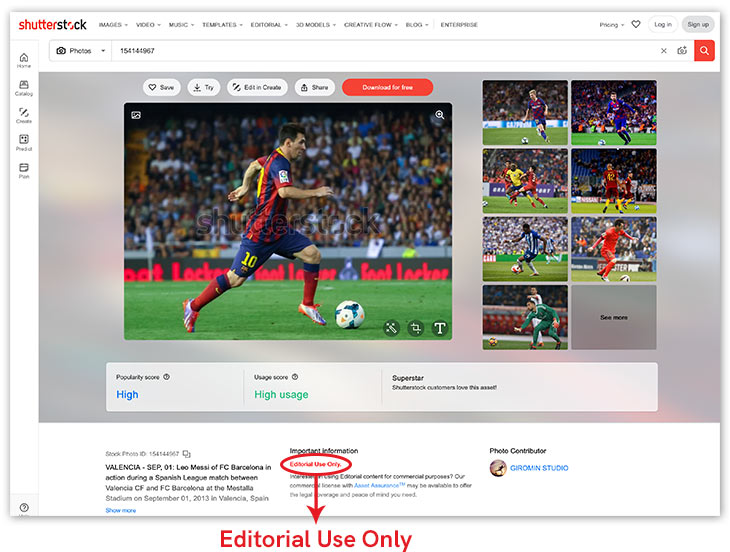Click the add text T icon on photo
Screen dimensions: 730x552
click(439, 328)
